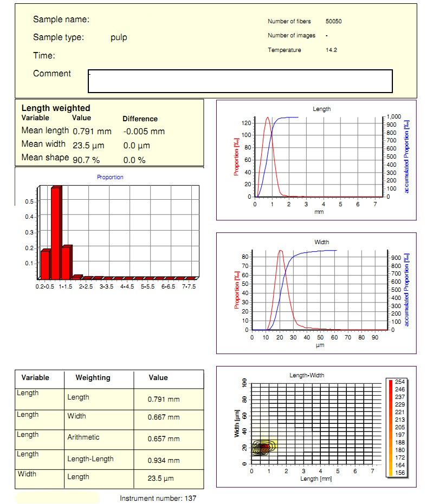The image size is (433, 504).
Task: Click the red-to-yellow color scale bar
Action: (x=390, y=428)
